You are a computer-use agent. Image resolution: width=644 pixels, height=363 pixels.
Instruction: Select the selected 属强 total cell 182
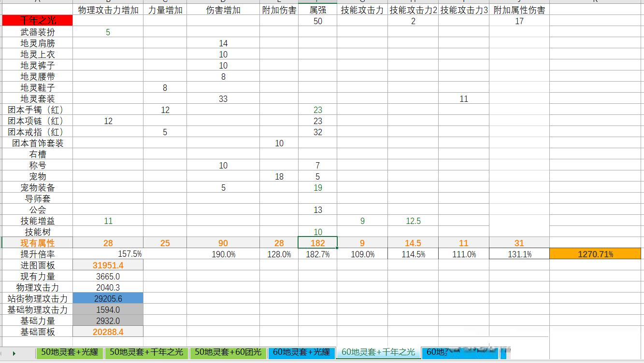[317, 243]
